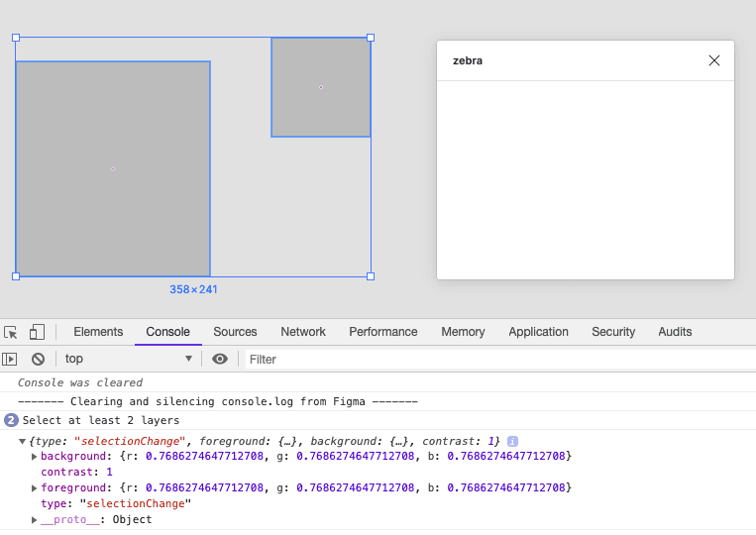Click the repeat count badge 2
This screenshot has width=756, height=535.
(x=11, y=420)
